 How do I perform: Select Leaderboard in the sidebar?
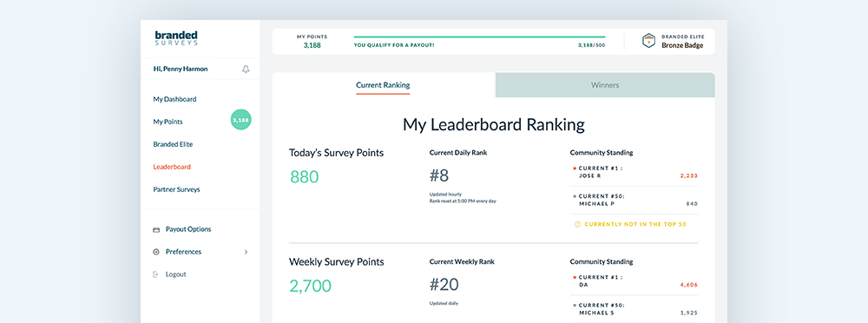(172, 167)
